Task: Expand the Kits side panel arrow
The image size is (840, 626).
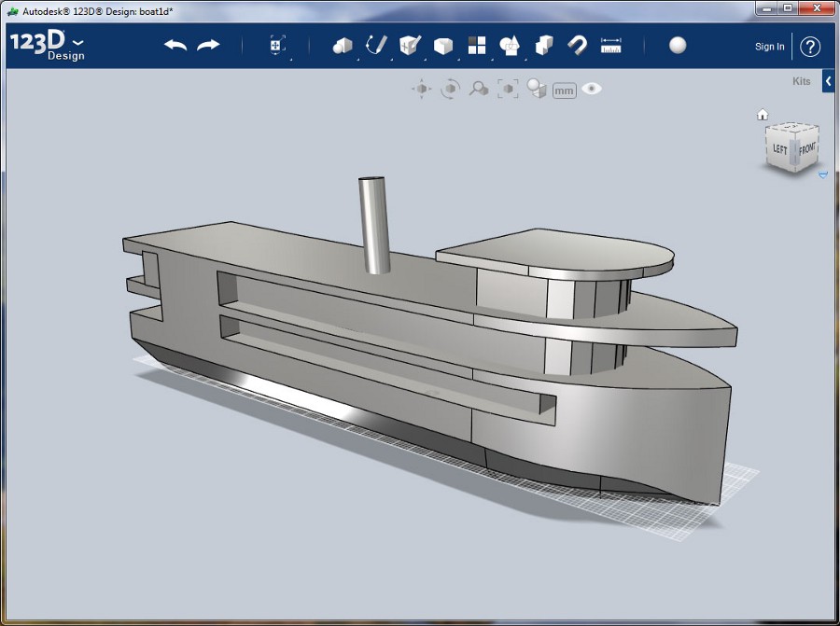Action: (x=828, y=82)
